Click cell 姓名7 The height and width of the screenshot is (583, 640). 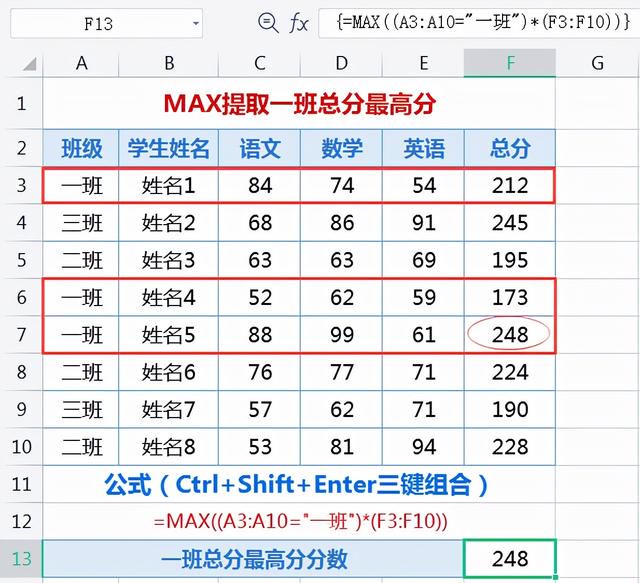click(x=169, y=409)
